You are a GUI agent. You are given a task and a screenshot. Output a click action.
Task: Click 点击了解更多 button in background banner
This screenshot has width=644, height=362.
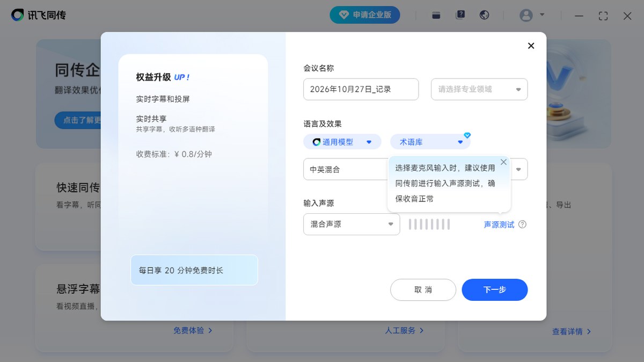point(78,120)
